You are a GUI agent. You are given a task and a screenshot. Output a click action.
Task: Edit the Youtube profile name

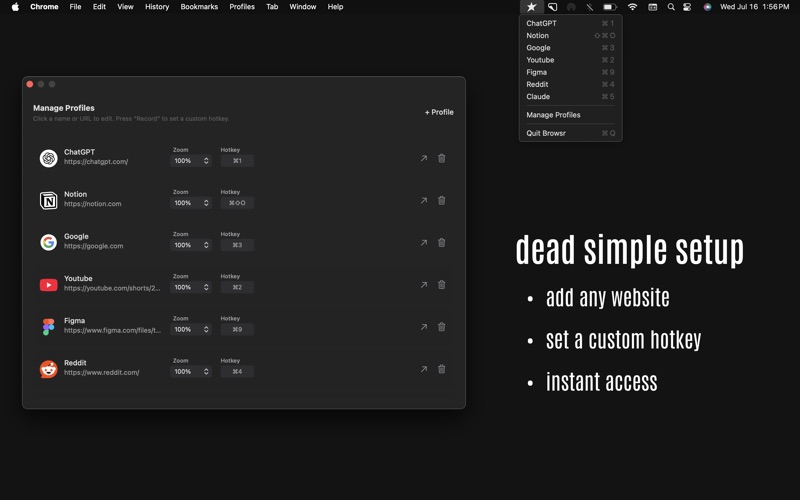coord(78,279)
